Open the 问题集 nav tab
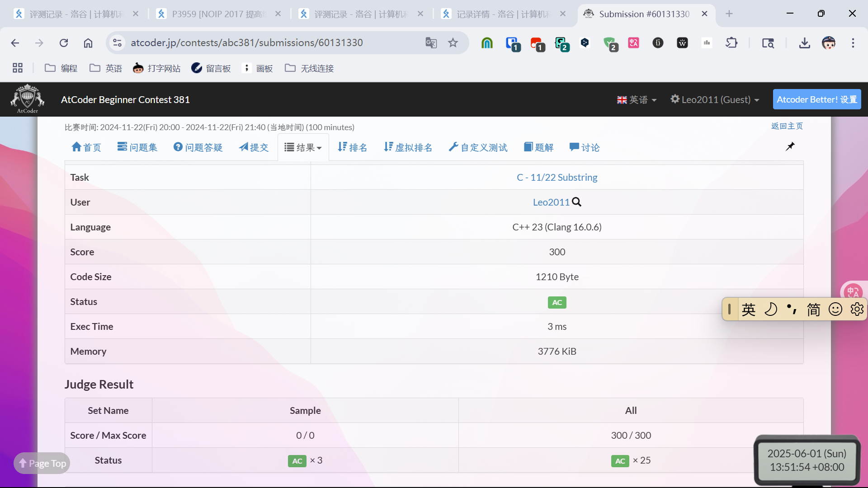This screenshot has height=488, width=868. (137, 147)
